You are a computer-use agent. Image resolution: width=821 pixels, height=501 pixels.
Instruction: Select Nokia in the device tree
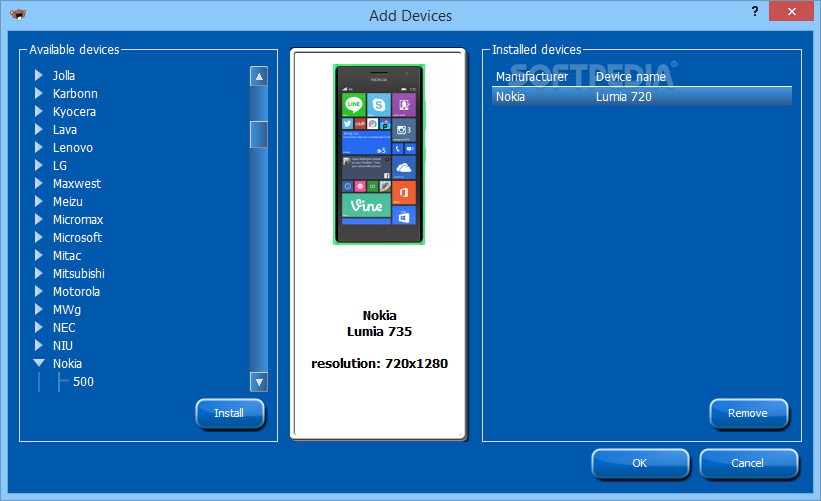pos(67,363)
